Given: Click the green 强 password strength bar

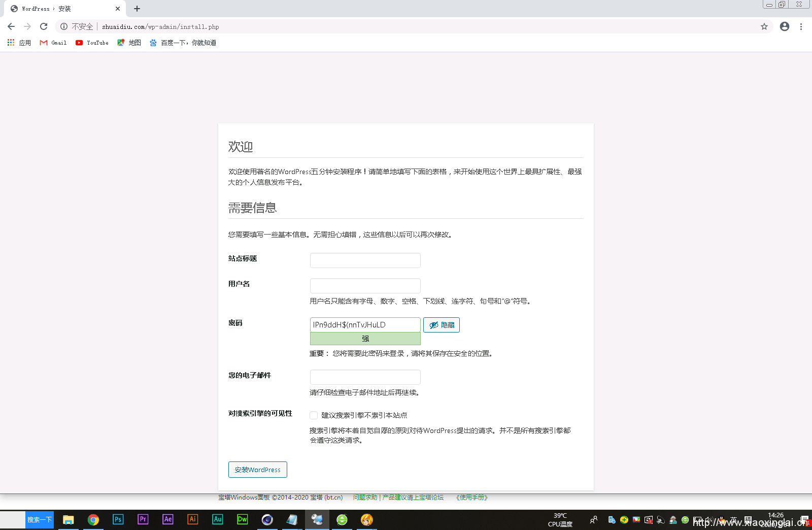Looking at the screenshot, I should click(x=365, y=339).
